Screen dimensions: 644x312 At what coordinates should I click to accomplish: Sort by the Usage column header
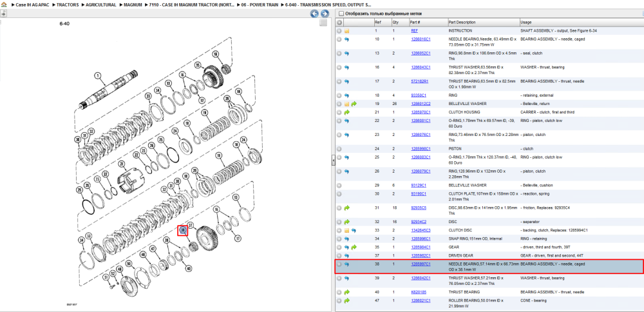[526, 22]
